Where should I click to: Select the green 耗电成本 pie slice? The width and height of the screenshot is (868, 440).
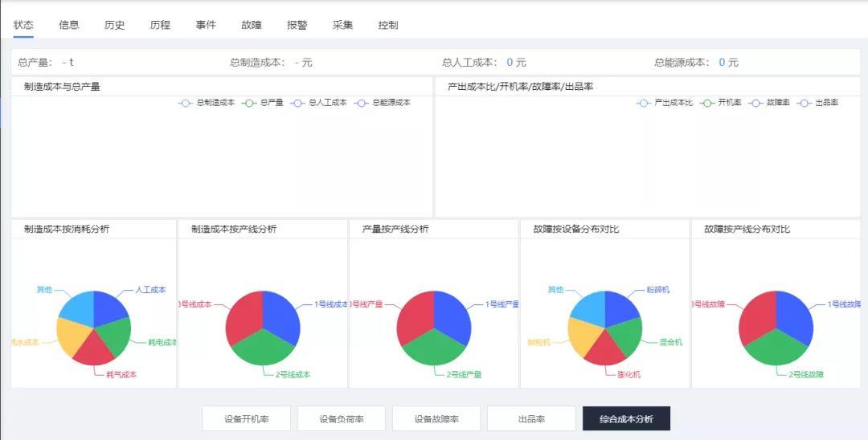click(114, 336)
